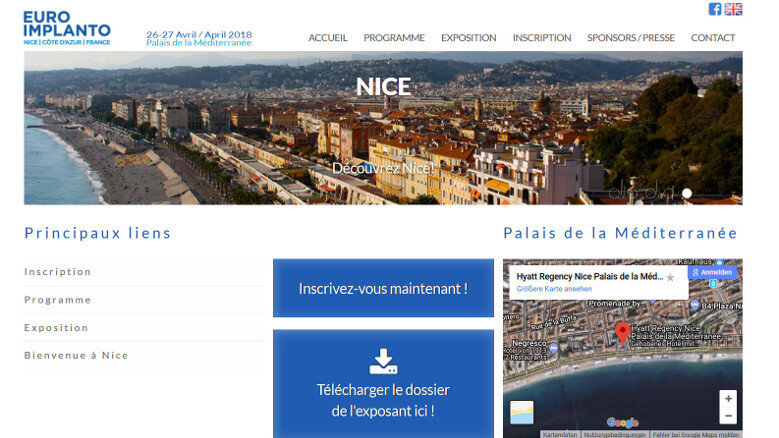Click the Hyatt Regency Nice map card title
Screen dimensions: 779x438
[590, 277]
